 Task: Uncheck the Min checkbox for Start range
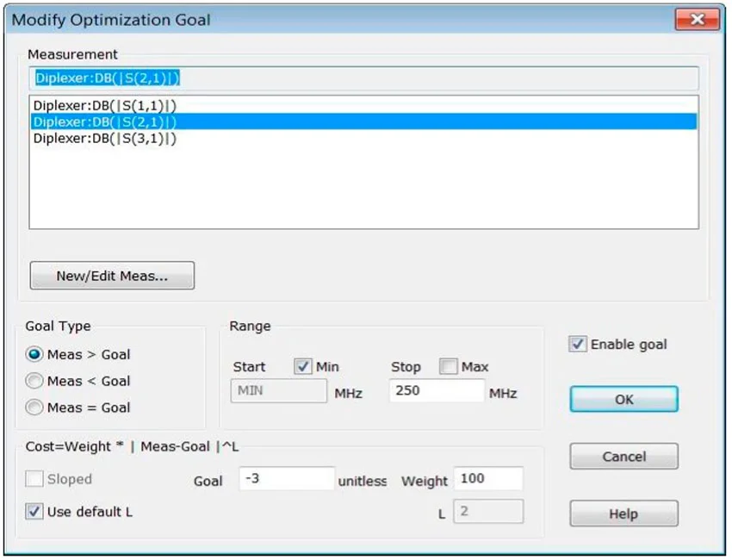click(x=302, y=366)
